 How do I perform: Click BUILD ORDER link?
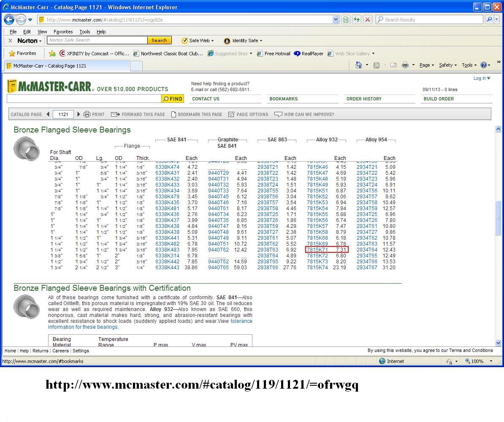[x=439, y=99]
